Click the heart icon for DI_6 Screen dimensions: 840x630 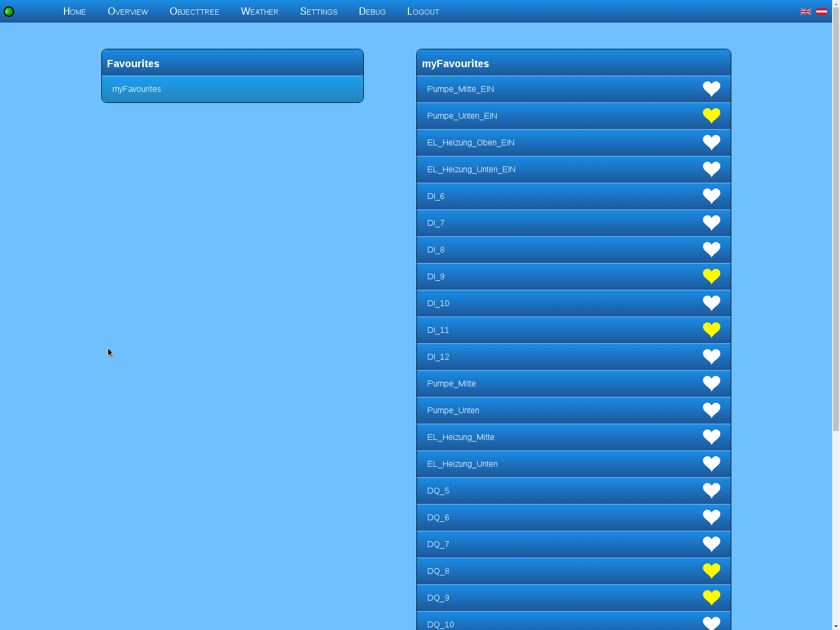(x=711, y=196)
